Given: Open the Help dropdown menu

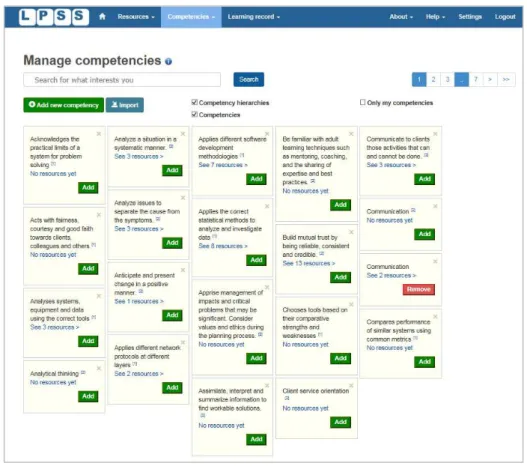Looking at the screenshot, I should pyautogui.click(x=435, y=16).
